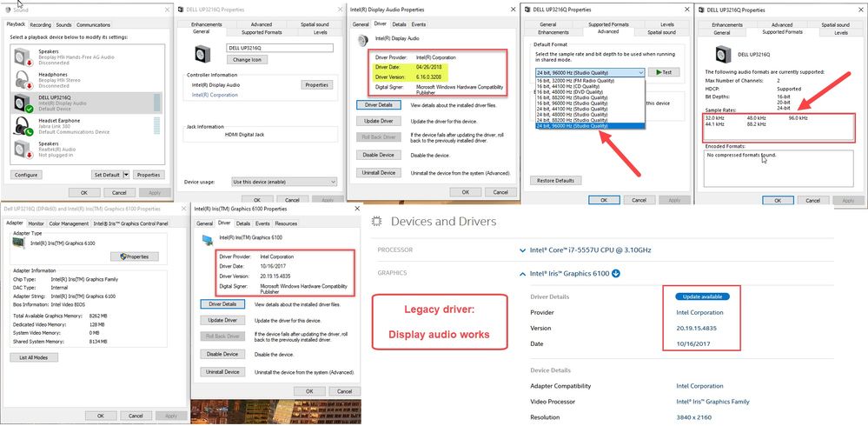Collapse the Intel Iris Graphics 6100 section chevron
868x426 pixels.
(522, 274)
